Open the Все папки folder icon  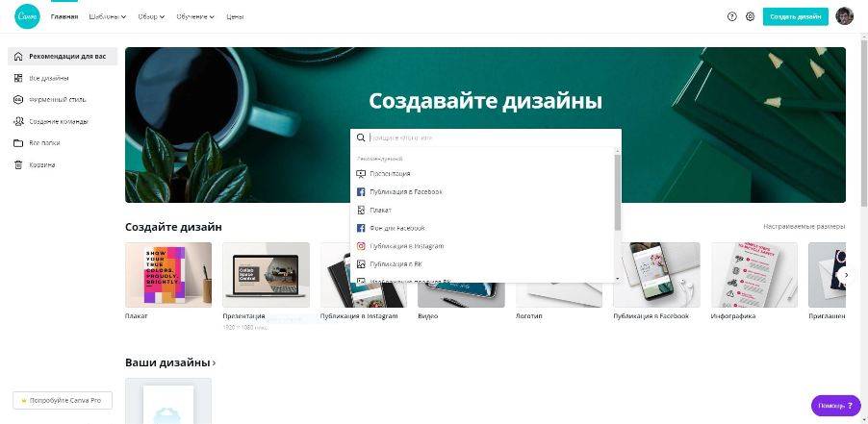click(18, 143)
